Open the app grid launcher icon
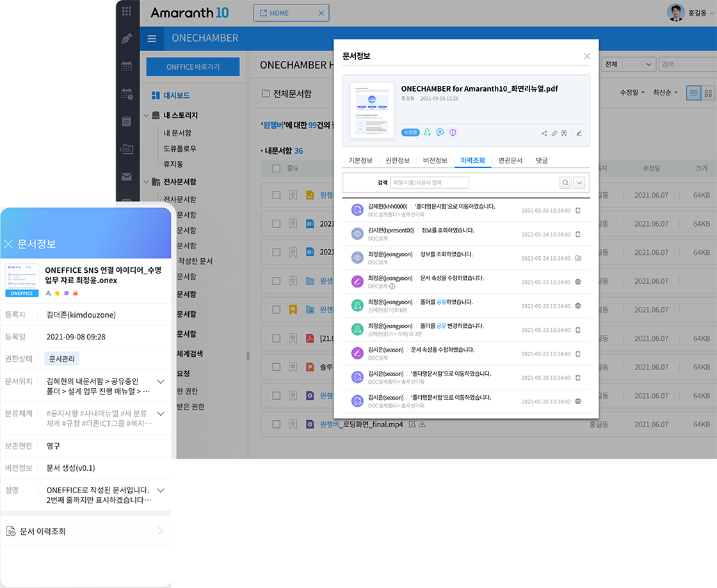The height and width of the screenshot is (588, 717). 127,12
